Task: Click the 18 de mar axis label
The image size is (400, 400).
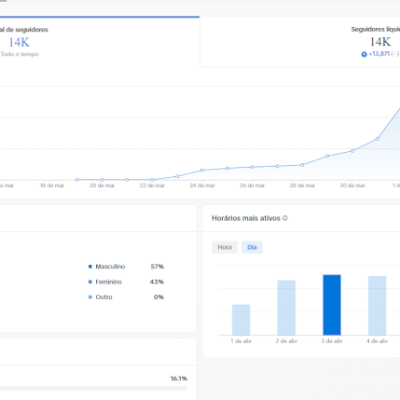Action: pos(52,185)
